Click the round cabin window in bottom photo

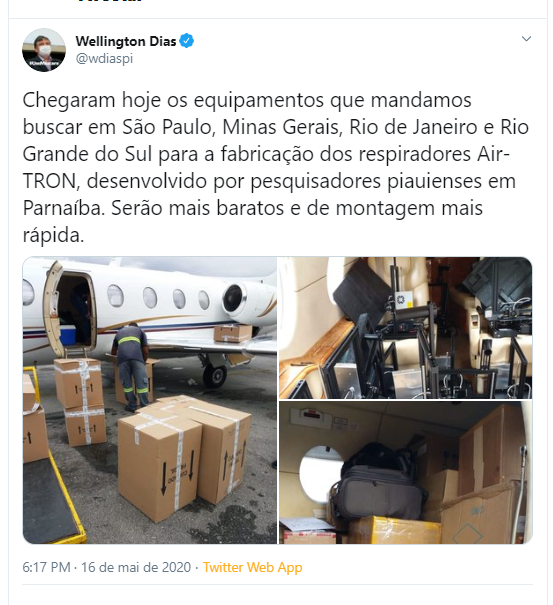click(x=319, y=474)
